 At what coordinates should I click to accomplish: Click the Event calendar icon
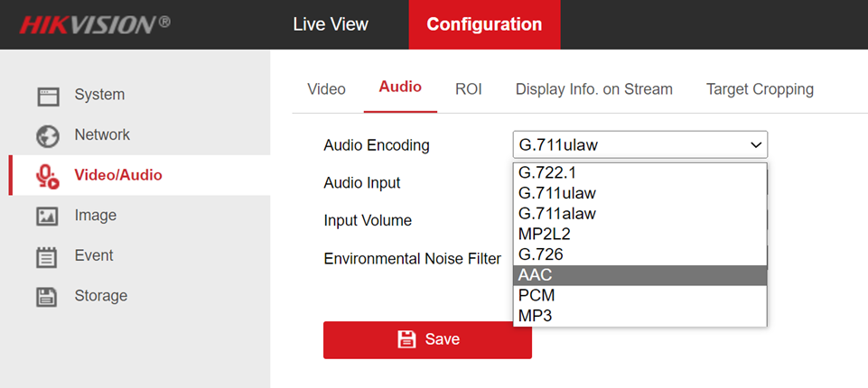[47, 257]
